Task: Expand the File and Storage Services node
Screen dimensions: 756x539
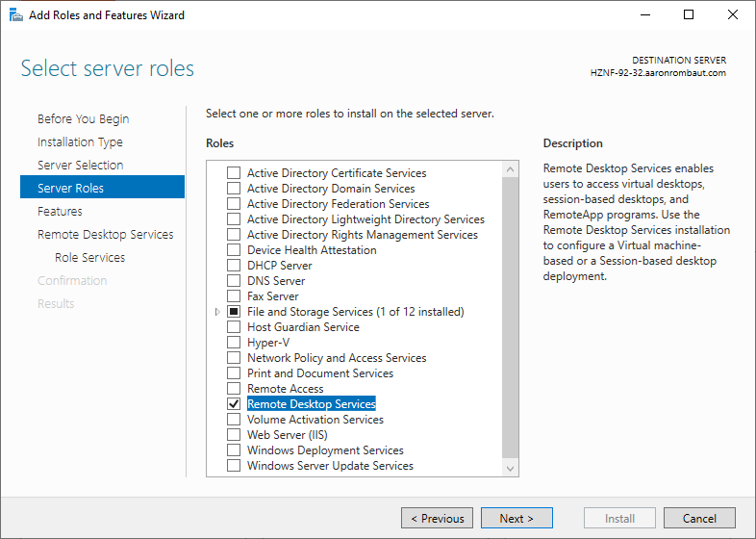Action: click(x=217, y=312)
